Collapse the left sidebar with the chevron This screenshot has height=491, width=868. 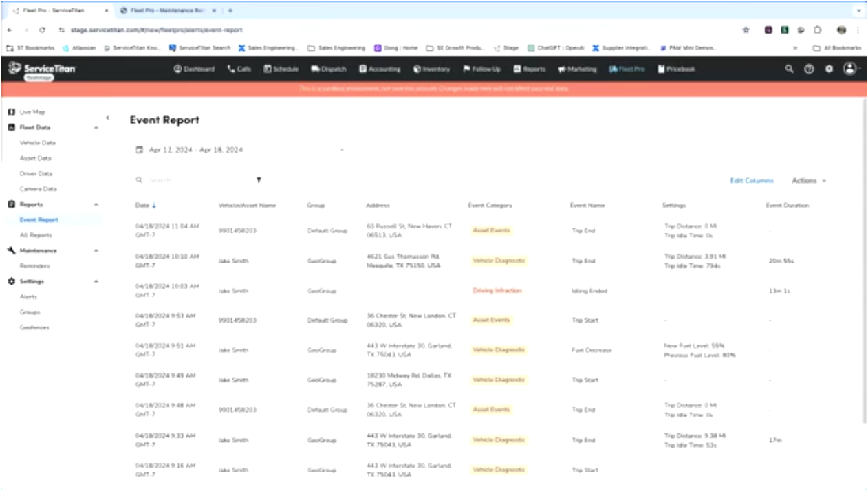(108, 117)
